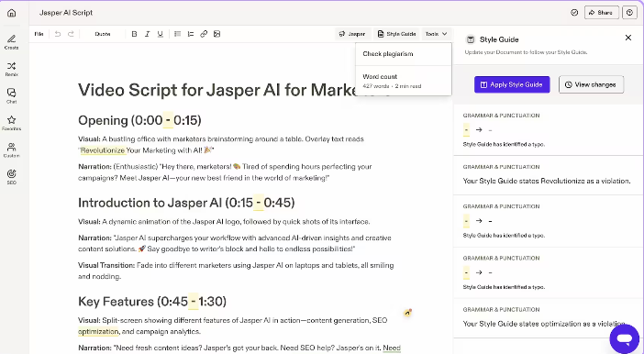The height and width of the screenshot is (354, 644).
Task: Expand the Tools dropdown
Action: 436,34
